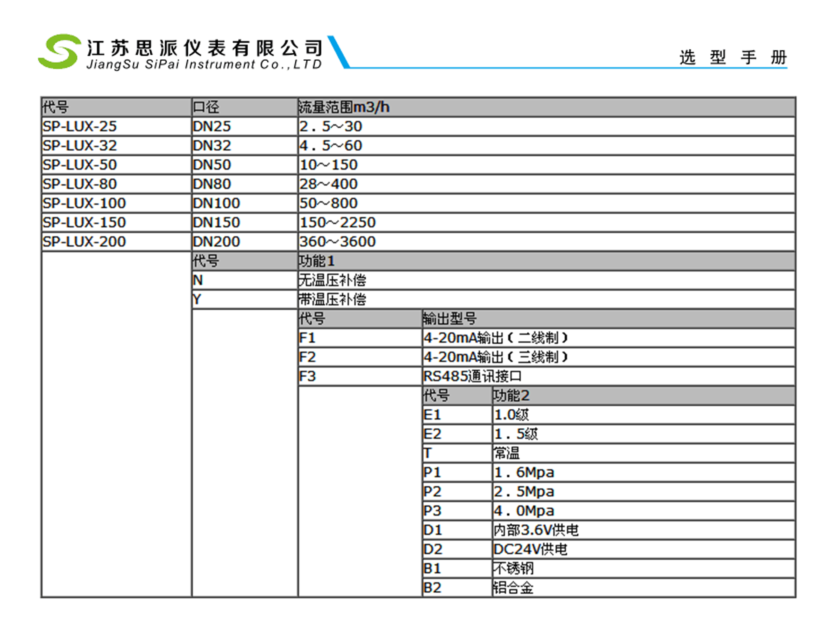Click the 功能2 header cell

tap(644, 396)
